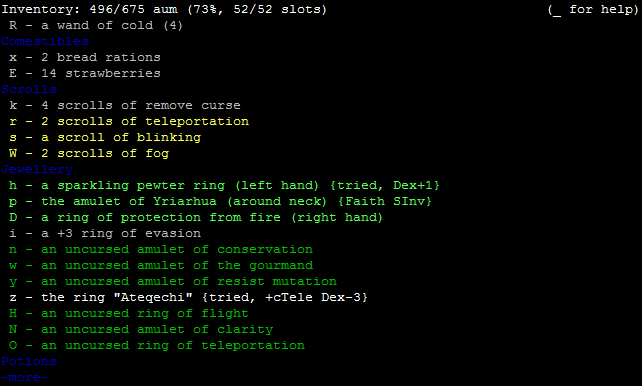This screenshot has height=386, width=642.
Task: Click the Jewellery category header
Action: pos(37,169)
